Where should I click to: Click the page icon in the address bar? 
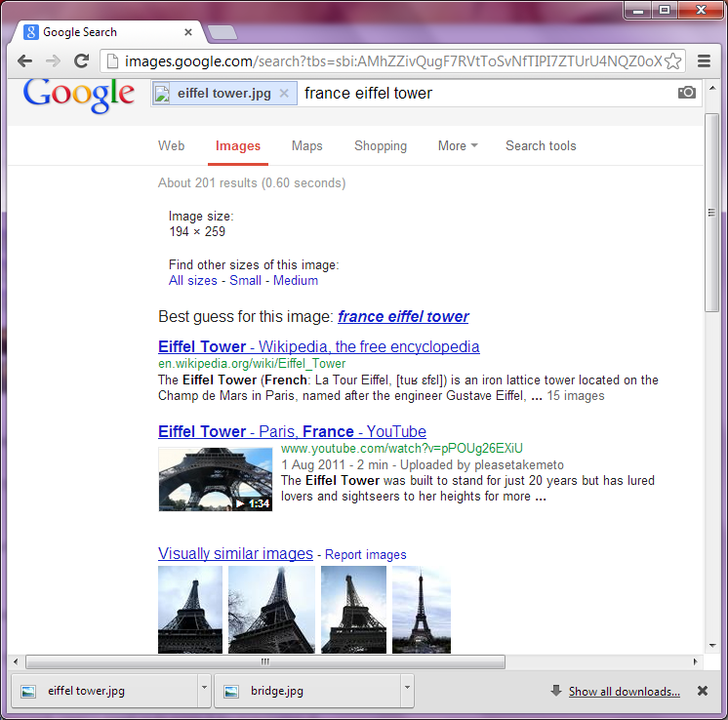tap(112, 60)
